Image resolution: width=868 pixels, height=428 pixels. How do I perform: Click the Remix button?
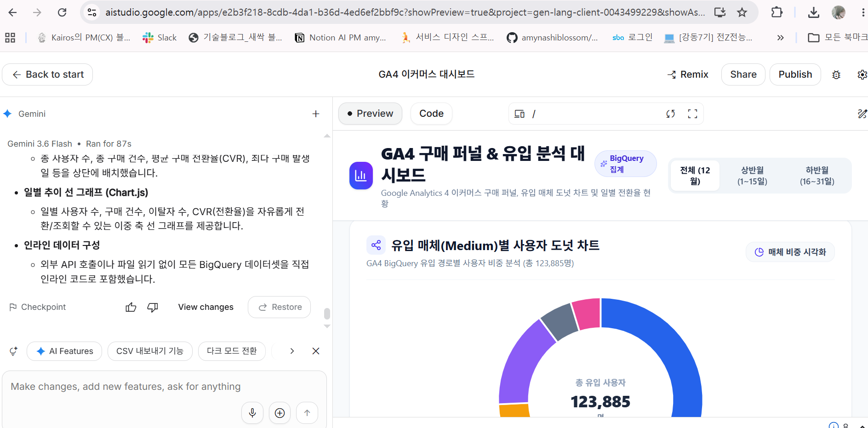tap(688, 74)
